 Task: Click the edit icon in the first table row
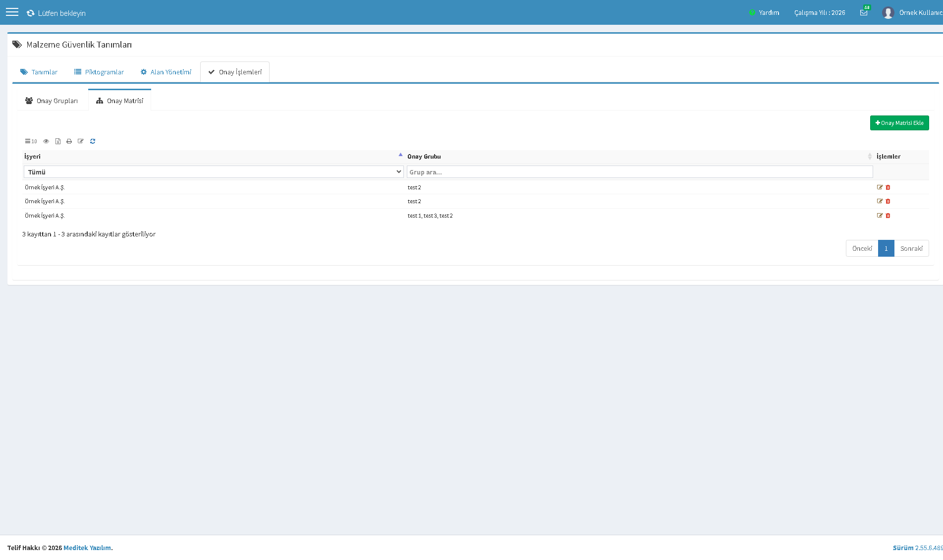coord(880,187)
